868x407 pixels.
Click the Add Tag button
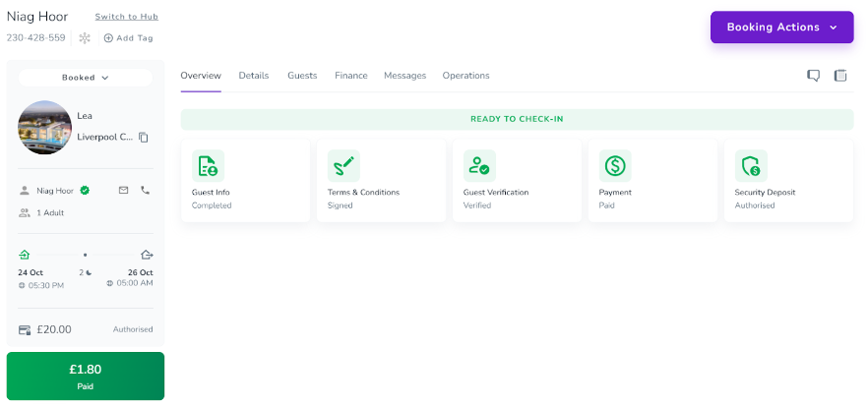coord(128,38)
